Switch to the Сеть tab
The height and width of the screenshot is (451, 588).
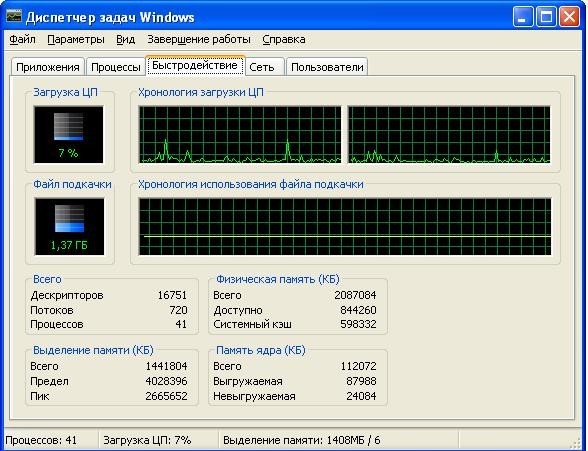[264, 67]
